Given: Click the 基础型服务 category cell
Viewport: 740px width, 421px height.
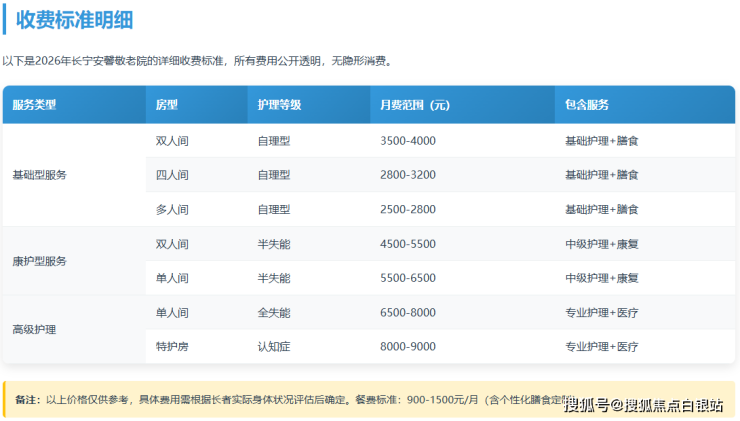Looking at the screenshot, I should click(x=39, y=175).
